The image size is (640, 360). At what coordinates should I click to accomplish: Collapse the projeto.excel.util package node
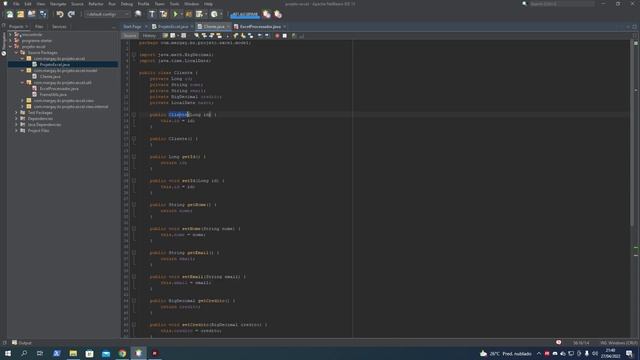22,82
